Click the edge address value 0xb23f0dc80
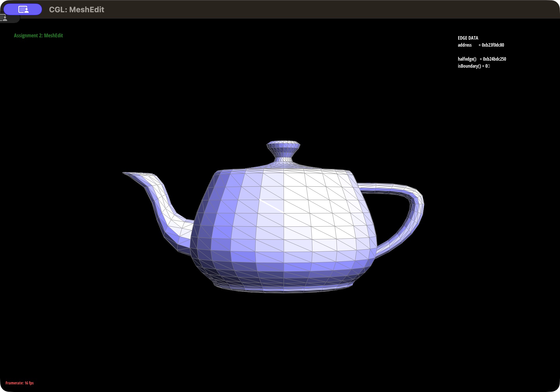 click(x=493, y=45)
